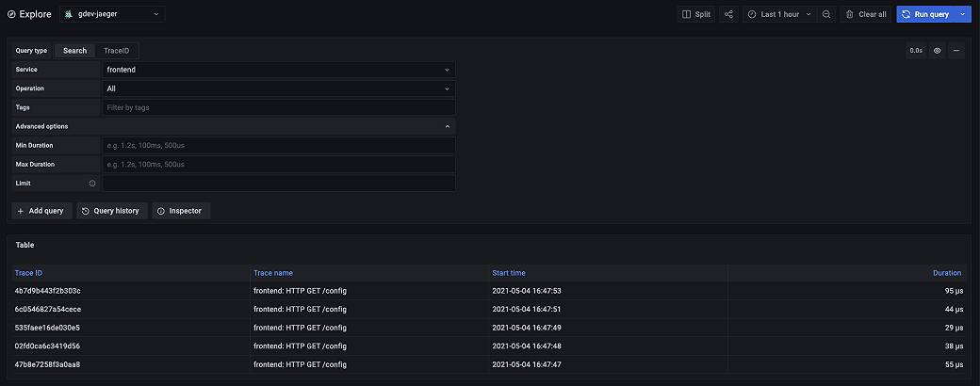Open the gdev-jaeger data source picker

(112, 14)
